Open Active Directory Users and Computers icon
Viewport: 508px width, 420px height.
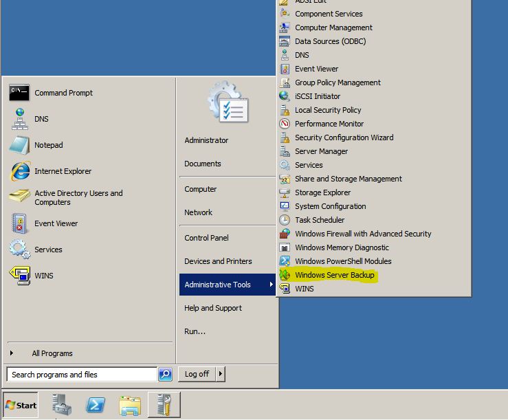tap(20, 197)
